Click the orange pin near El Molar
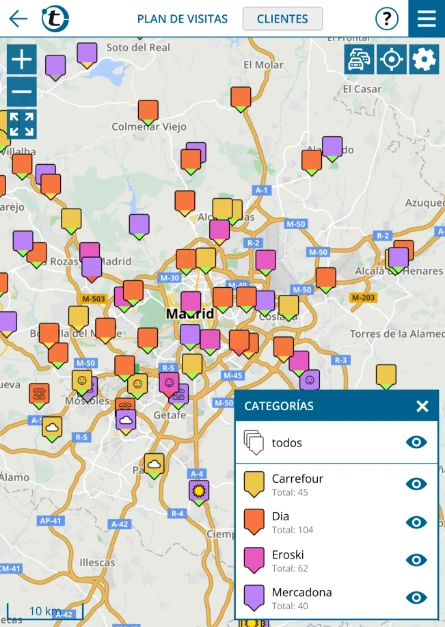The height and width of the screenshot is (627, 445). (x=241, y=100)
